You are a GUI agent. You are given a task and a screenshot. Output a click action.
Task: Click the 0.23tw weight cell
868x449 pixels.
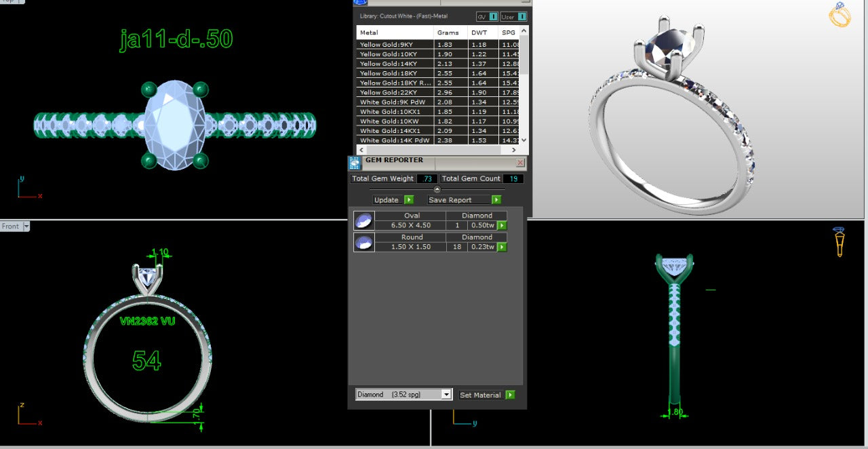point(483,247)
